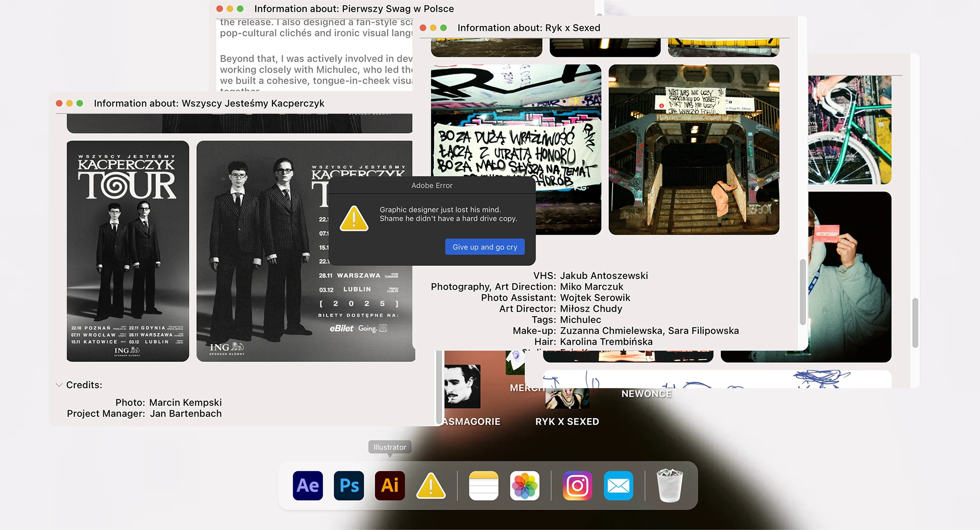Open the Notes app in dock
Viewport: 980px width, 530px height.
[x=483, y=485]
